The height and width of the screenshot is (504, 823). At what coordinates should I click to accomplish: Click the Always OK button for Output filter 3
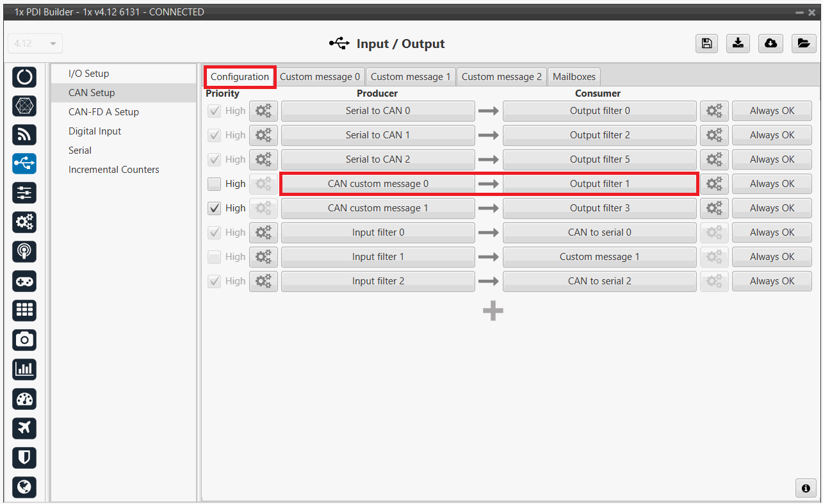772,208
